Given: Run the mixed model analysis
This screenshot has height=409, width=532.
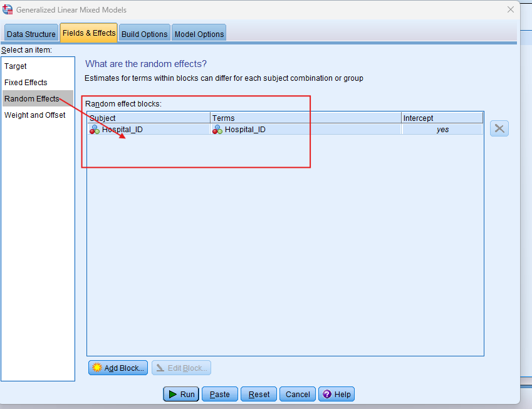Looking at the screenshot, I should [x=181, y=394].
